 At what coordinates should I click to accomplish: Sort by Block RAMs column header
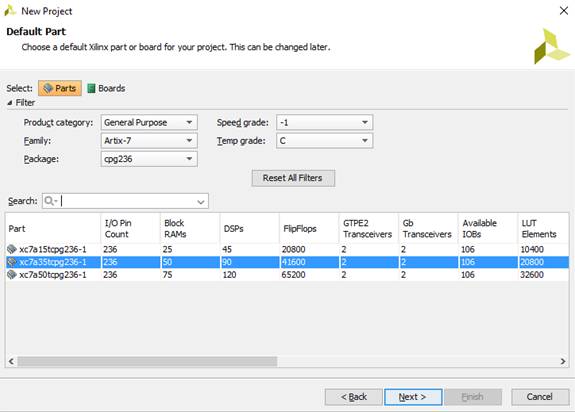pos(190,228)
